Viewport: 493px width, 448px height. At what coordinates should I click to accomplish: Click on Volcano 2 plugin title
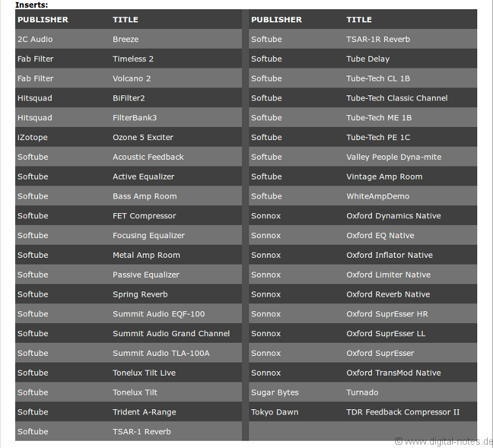tap(131, 79)
